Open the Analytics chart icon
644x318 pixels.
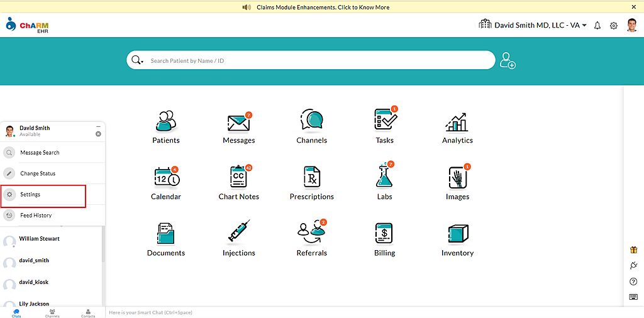(457, 121)
